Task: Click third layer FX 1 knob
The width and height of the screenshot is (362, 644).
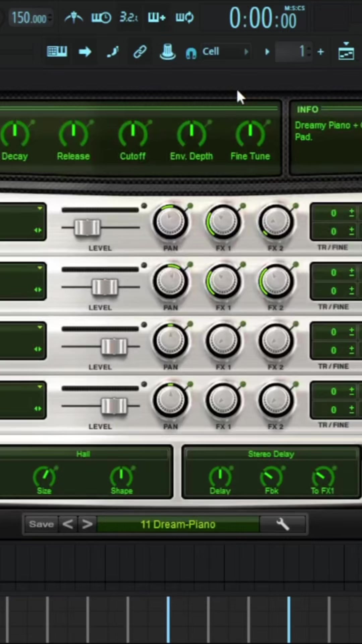Action: click(223, 341)
